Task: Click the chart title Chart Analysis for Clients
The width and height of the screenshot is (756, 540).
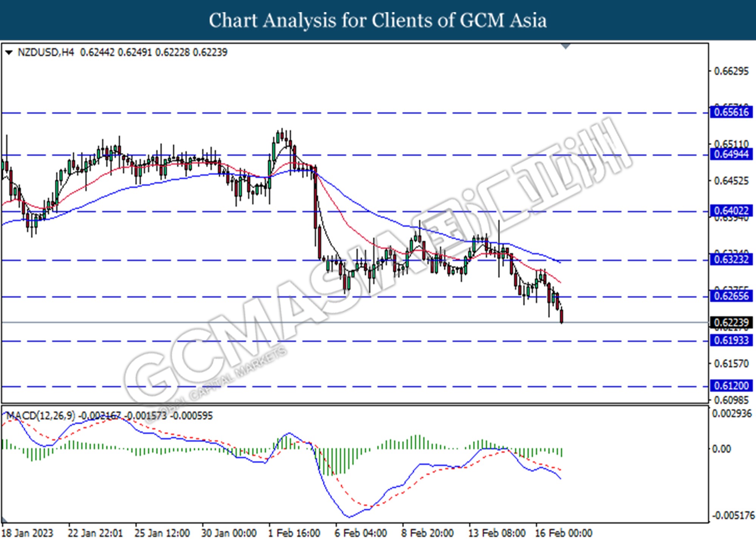Action: click(x=378, y=20)
